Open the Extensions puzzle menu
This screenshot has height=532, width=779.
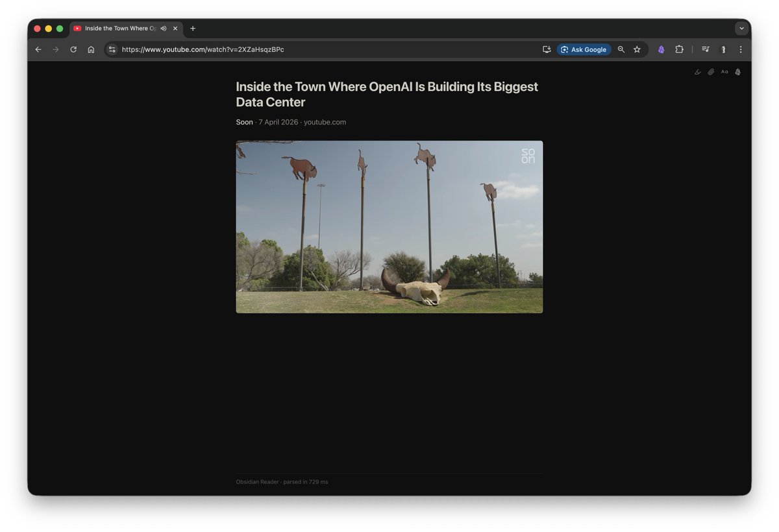coord(679,49)
